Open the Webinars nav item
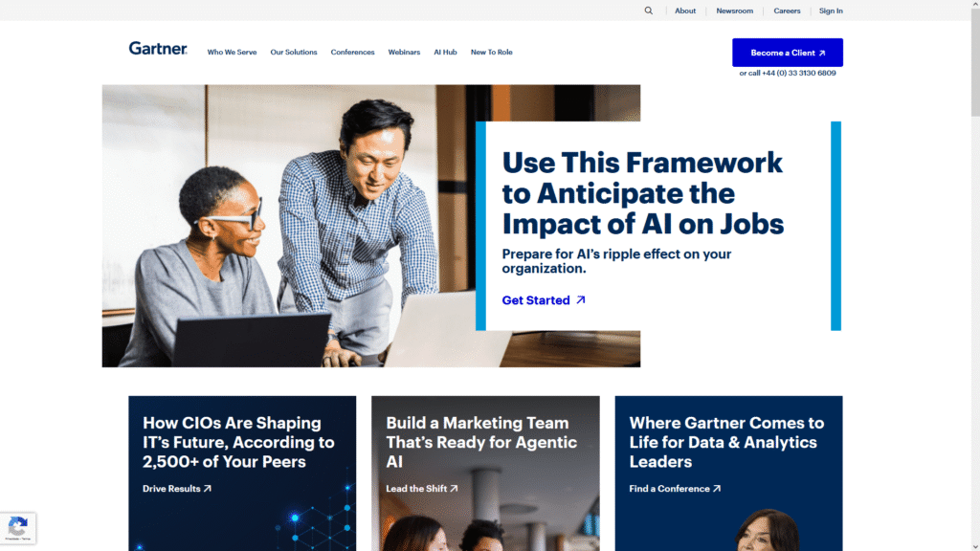Viewport: 980px width, 551px height. [404, 52]
